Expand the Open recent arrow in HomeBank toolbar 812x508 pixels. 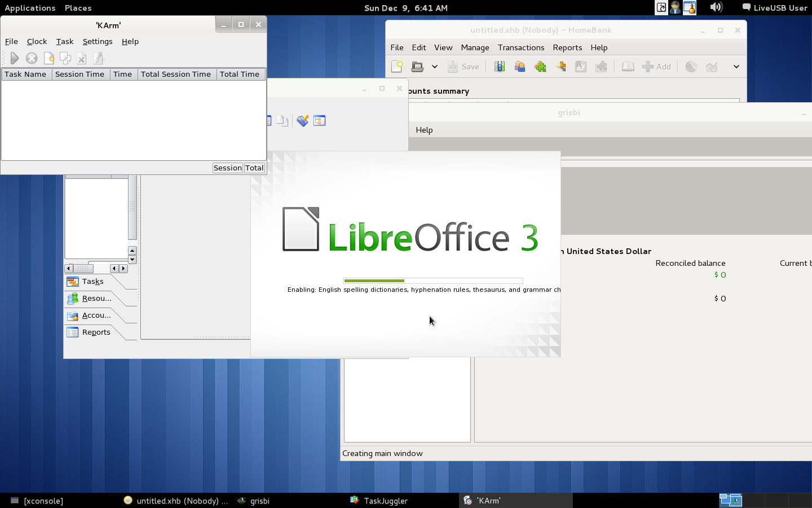[x=435, y=67]
